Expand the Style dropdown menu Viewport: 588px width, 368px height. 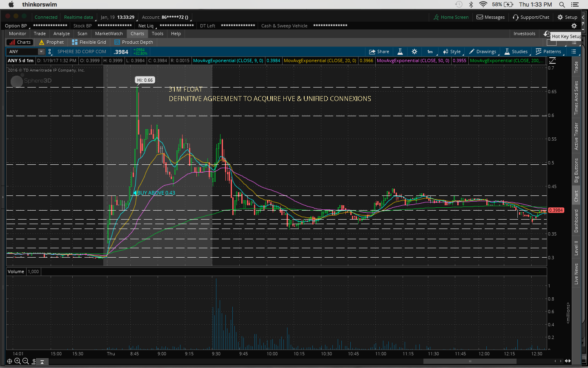click(452, 52)
